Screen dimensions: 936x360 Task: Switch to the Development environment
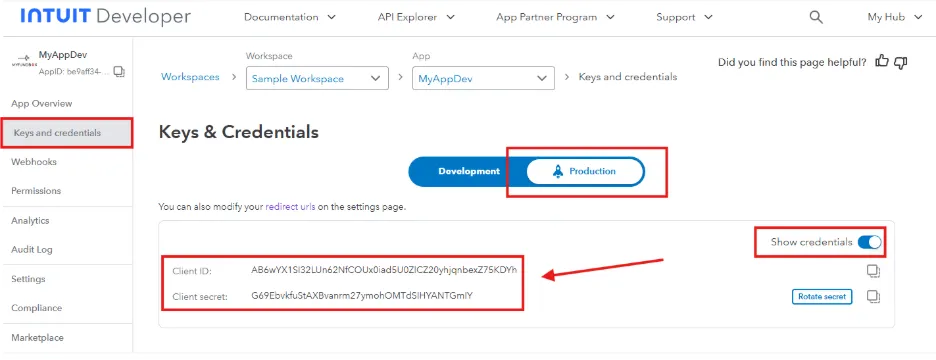tap(469, 171)
